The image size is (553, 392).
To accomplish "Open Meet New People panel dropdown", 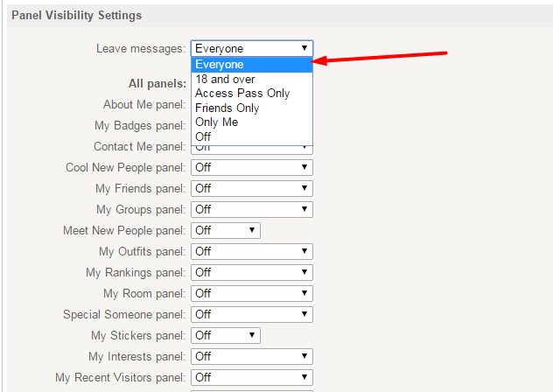I will (x=226, y=230).
